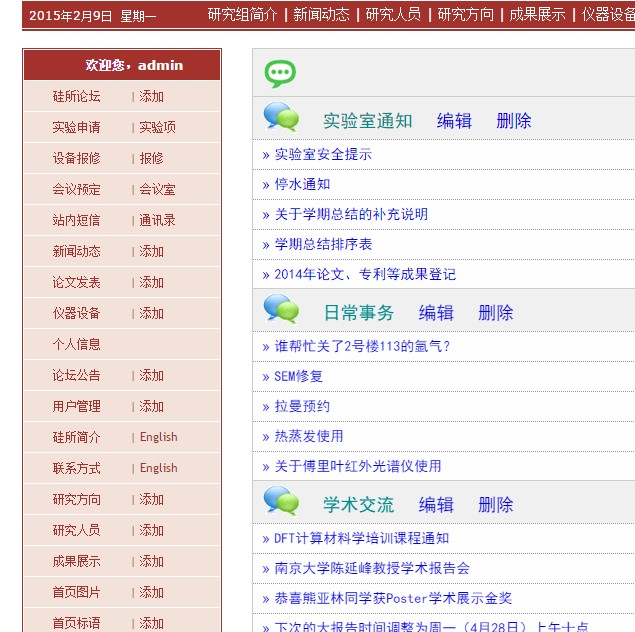Delete the 学术交流 board via 删除
This screenshot has width=635, height=632.
point(496,505)
